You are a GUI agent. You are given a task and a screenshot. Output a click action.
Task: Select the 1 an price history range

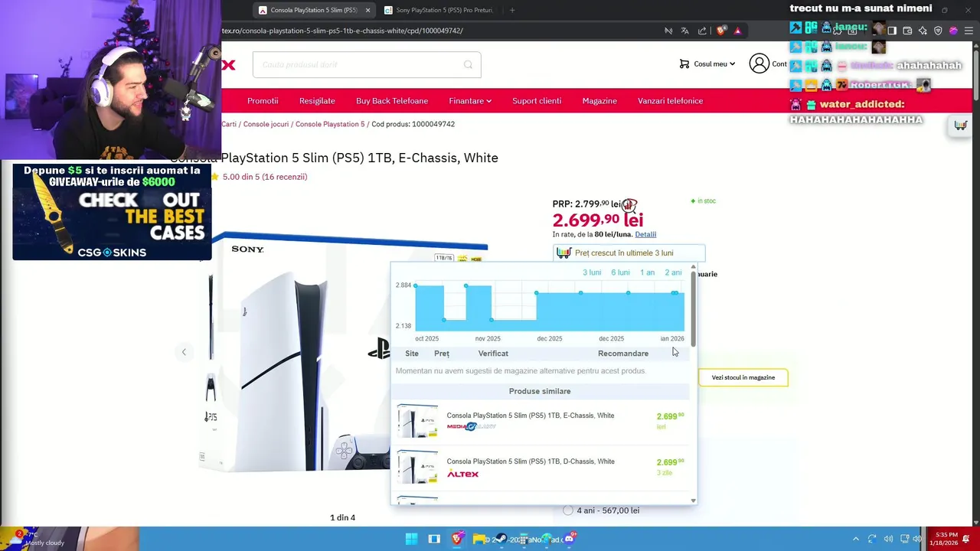[647, 272]
